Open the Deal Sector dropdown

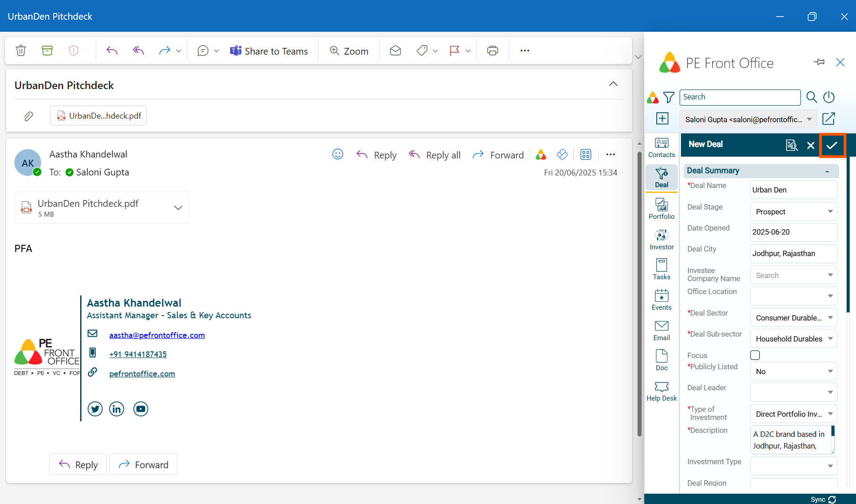coord(793,318)
